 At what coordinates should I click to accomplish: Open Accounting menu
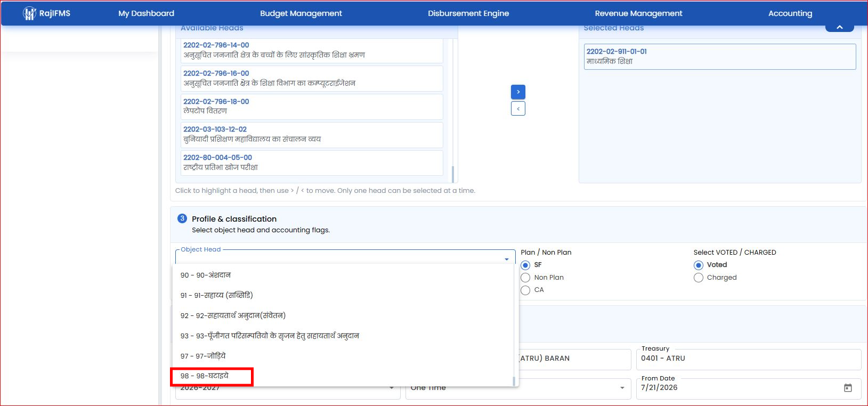click(790, 13)
